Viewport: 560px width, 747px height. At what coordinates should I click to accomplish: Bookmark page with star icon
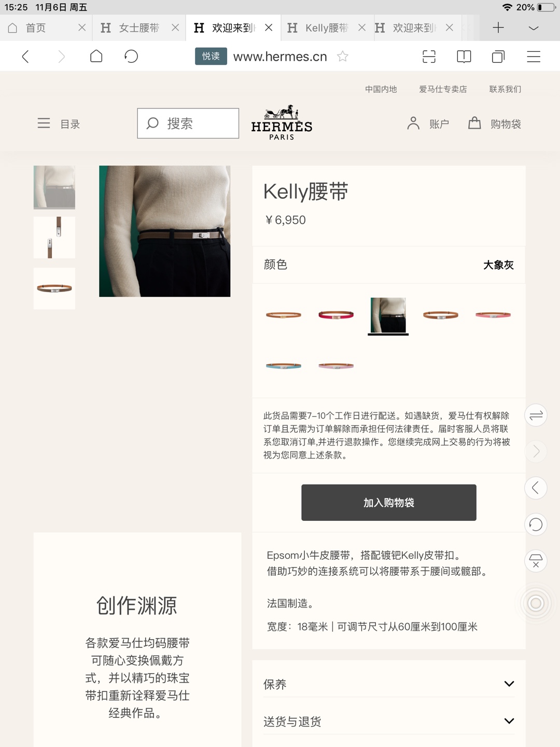[343, 56]
